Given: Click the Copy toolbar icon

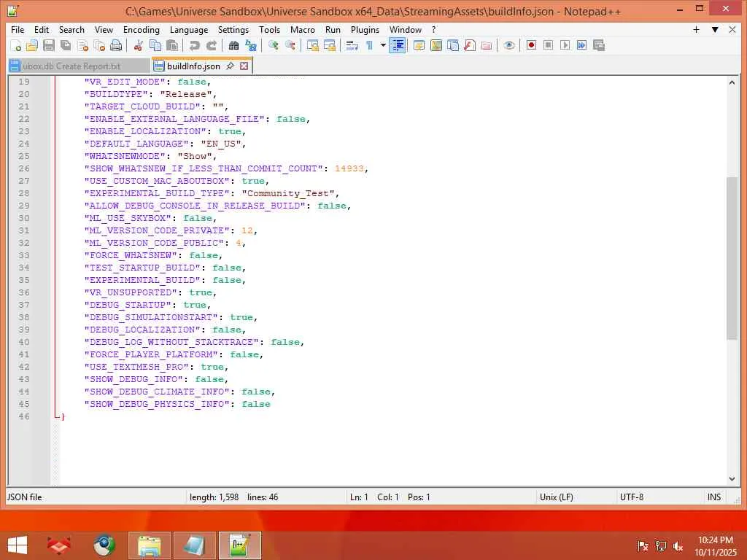Looking at the screenshot, I should 155,45.
